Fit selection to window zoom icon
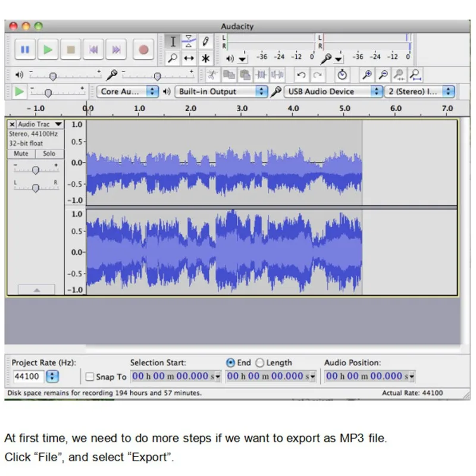The height and width of the screenshot is (476, 476). 399,74
